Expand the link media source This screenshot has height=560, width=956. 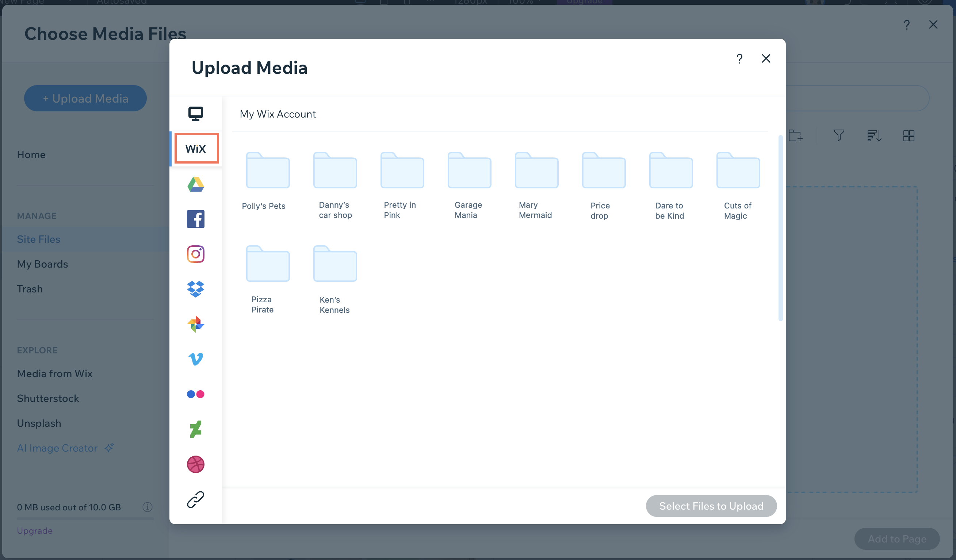coord(195,499)
